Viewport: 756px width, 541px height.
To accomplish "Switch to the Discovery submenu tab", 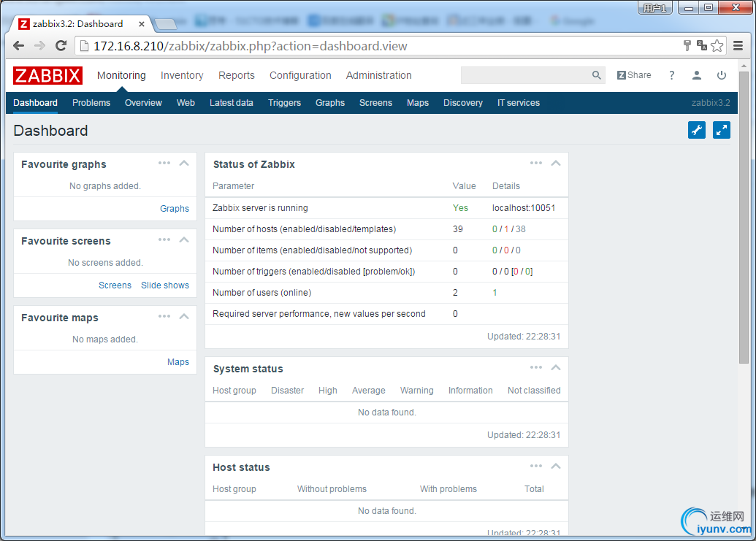I will [463, 103].
